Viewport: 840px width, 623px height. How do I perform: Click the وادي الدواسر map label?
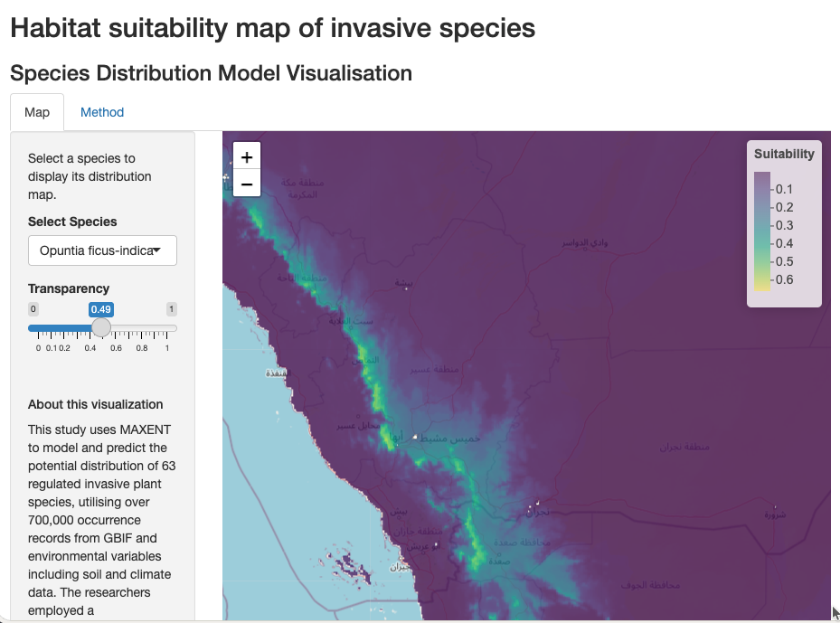(x=586, y=243)
